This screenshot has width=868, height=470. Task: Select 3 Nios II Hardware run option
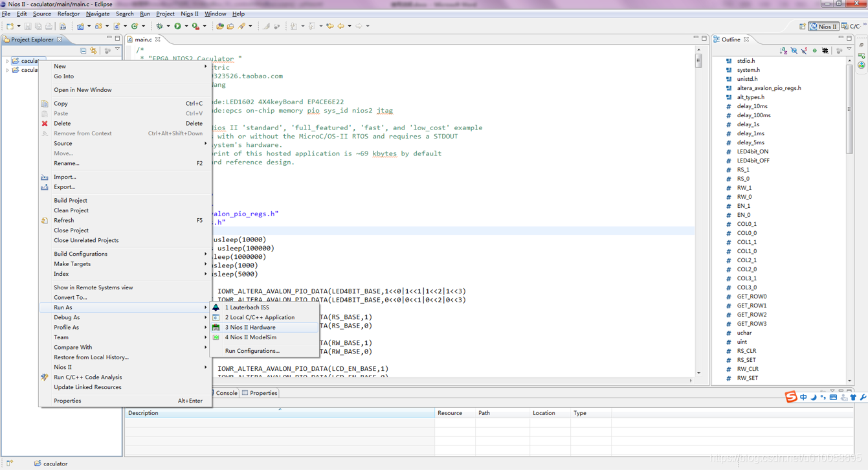coord(265,328)
